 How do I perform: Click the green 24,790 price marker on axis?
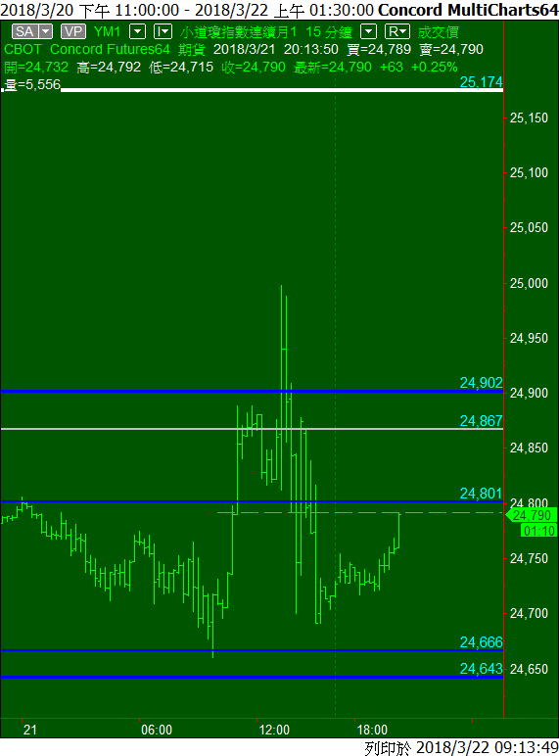[x=532, y=515]
